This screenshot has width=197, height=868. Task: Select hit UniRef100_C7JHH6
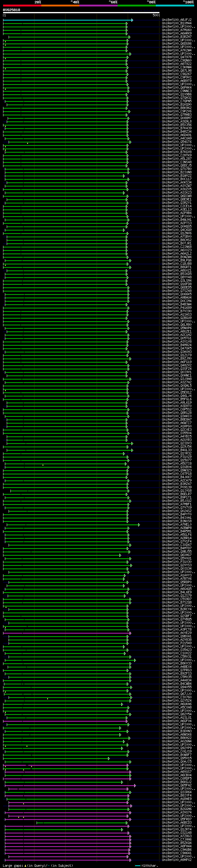click(177, 839)
